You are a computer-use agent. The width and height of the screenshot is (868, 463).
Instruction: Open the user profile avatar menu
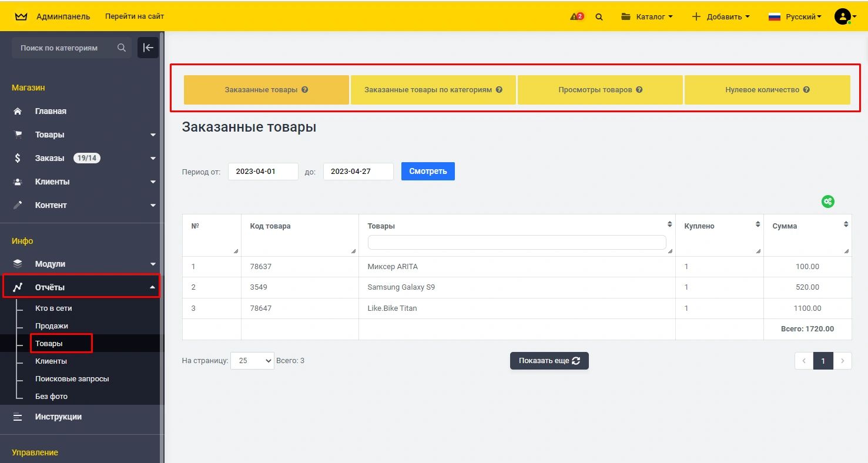pos(843,16)
